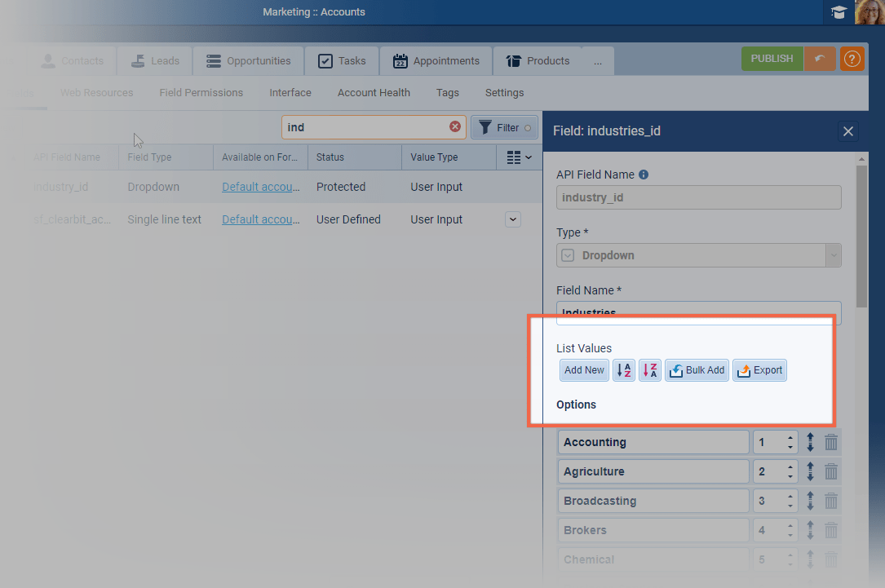Click reorder arrows for Agriculture option
The image size is (885, 588).
[811, 472]
